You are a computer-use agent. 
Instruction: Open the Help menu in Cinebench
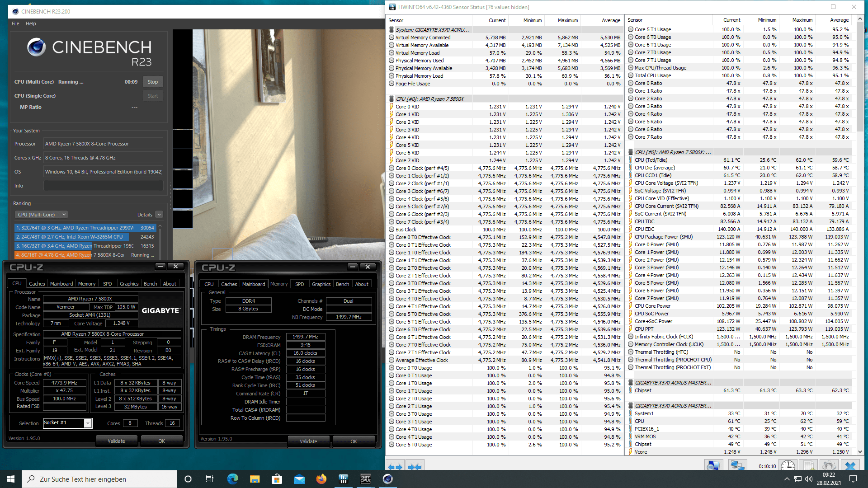pos(31,23)
